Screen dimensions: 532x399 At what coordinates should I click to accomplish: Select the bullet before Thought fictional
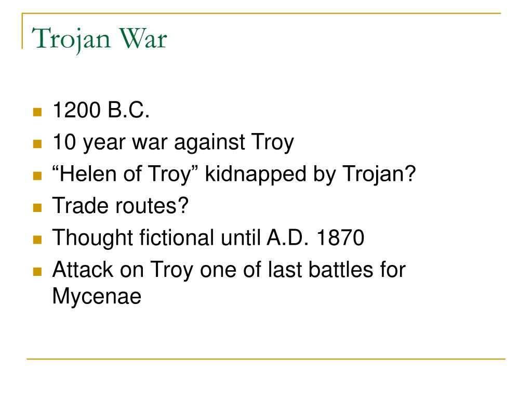[37, 240]
